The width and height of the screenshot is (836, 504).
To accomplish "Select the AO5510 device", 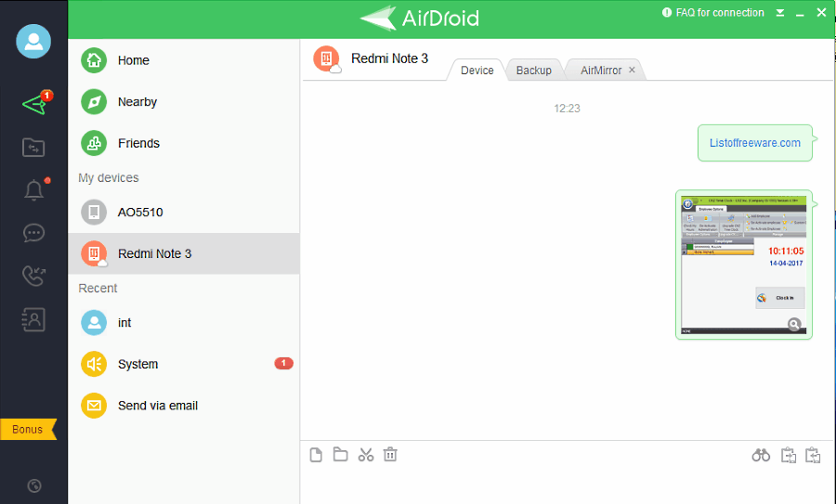I will [x=184, y=212].
